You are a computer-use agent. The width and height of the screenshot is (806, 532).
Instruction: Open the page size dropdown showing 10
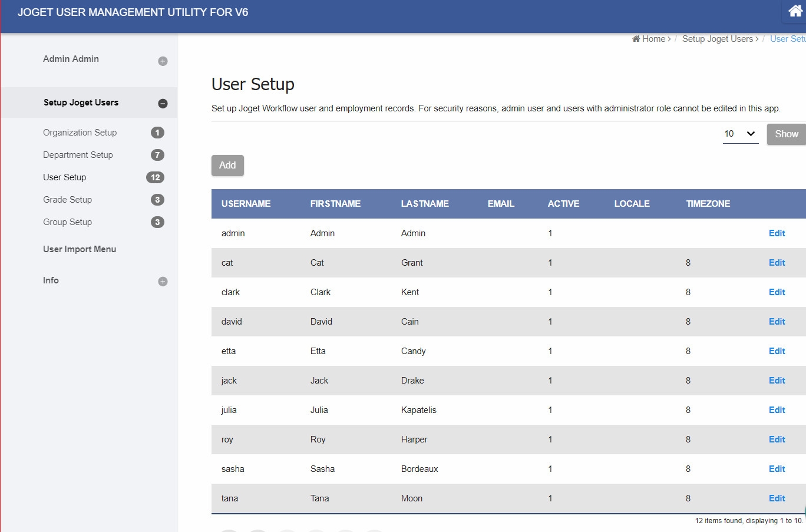[741, 134]
